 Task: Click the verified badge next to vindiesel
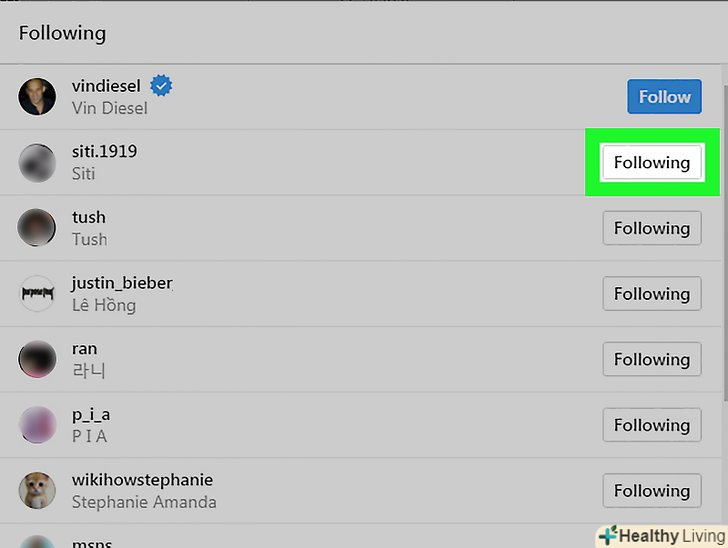click(x=161, y=86)
